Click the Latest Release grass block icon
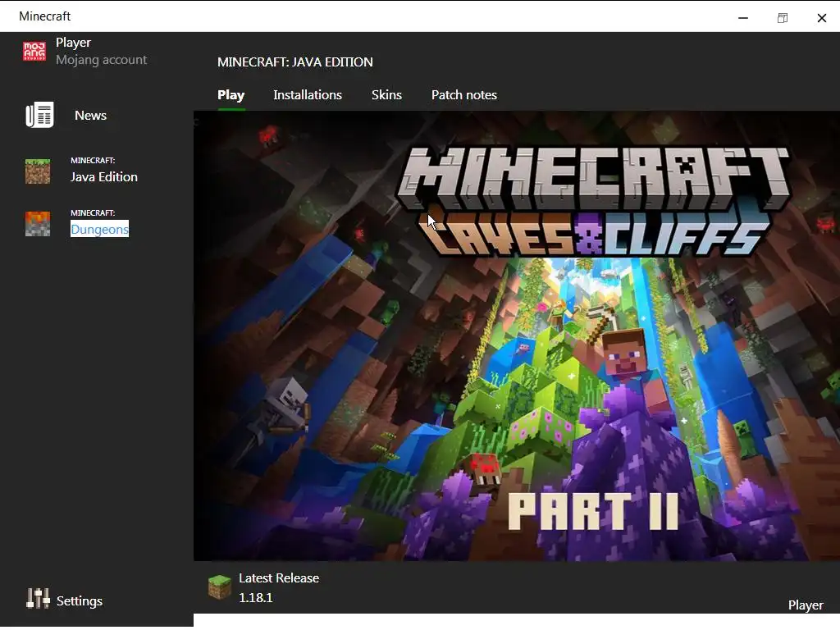 tap(219, 587)
